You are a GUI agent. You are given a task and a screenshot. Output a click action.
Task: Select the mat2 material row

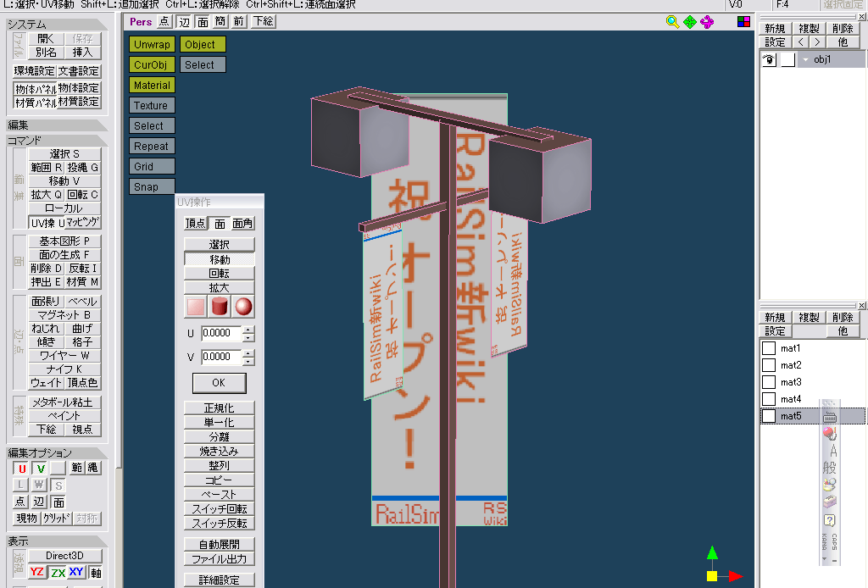click(x=811, y=365)
